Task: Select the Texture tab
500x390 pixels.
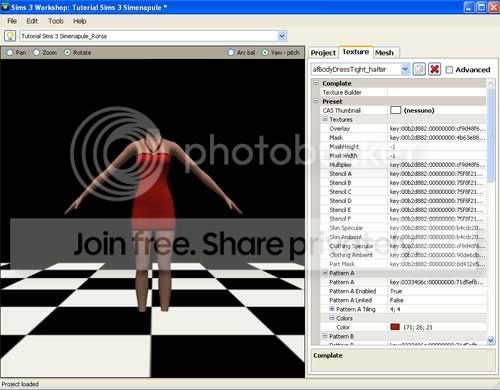Action: (x=356, y=52)
